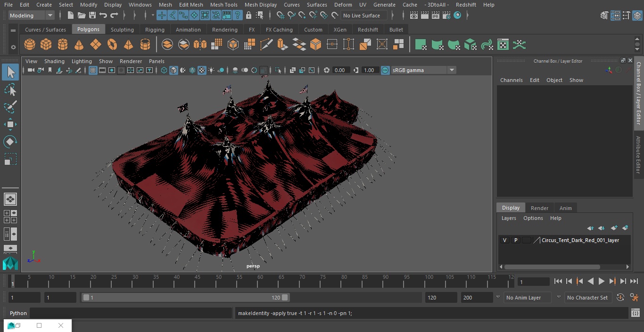Switch to the Sculpting shelf tab
644x332 pixels.
(x=122, y=30)
